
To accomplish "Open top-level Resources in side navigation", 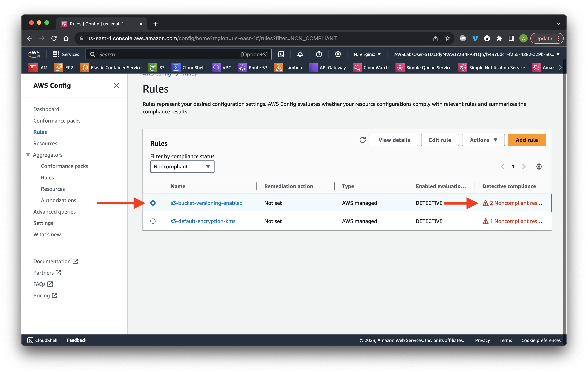I will (45, 143).
